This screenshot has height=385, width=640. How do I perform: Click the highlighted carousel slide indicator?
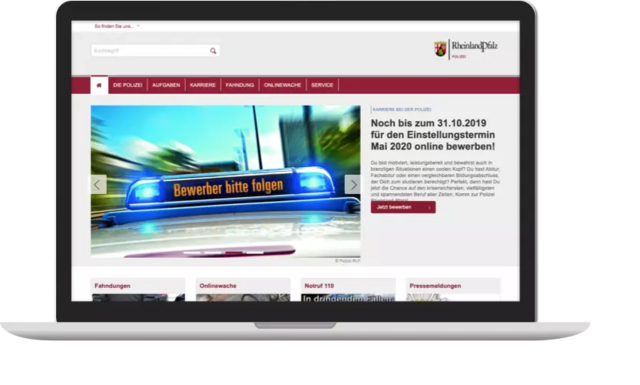click(x=234, y=253)
